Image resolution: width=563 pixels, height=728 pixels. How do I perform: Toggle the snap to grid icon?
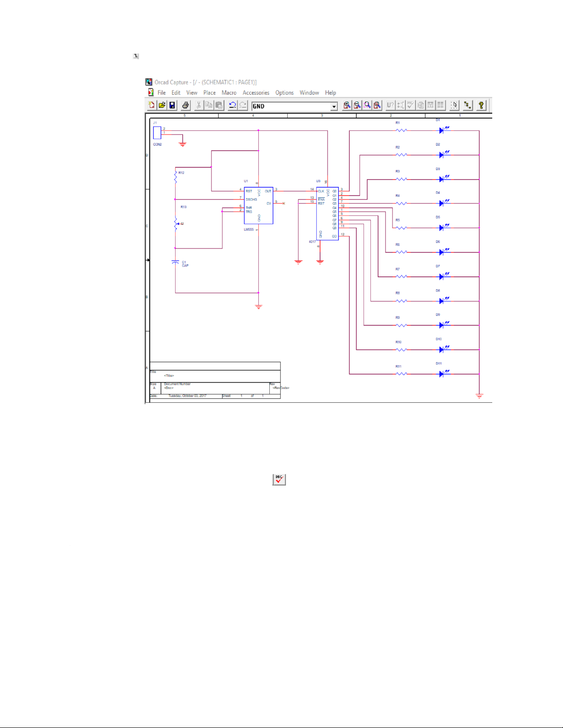[454, 106]
